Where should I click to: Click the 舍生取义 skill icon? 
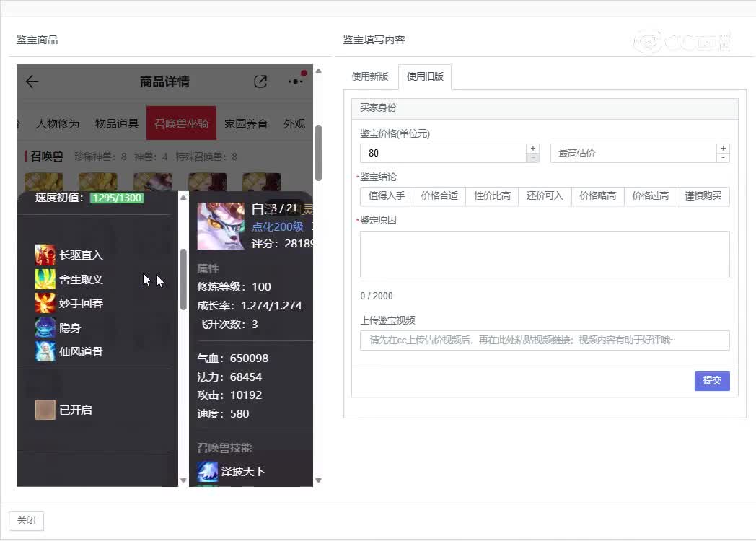coord(45,279)
